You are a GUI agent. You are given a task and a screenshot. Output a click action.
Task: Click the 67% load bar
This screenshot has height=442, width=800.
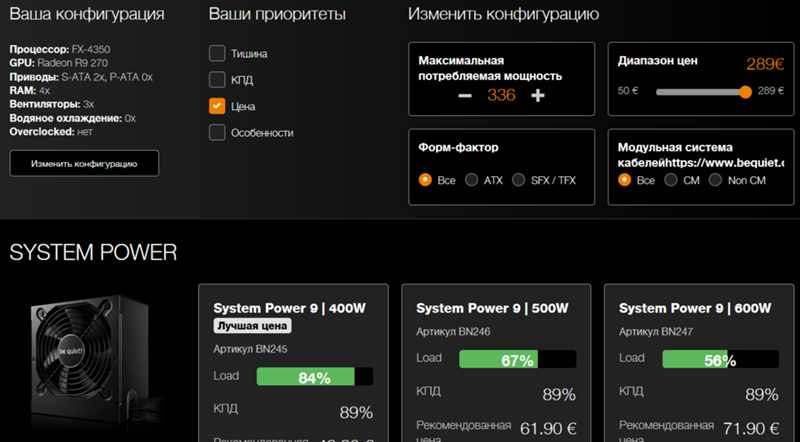517,359
